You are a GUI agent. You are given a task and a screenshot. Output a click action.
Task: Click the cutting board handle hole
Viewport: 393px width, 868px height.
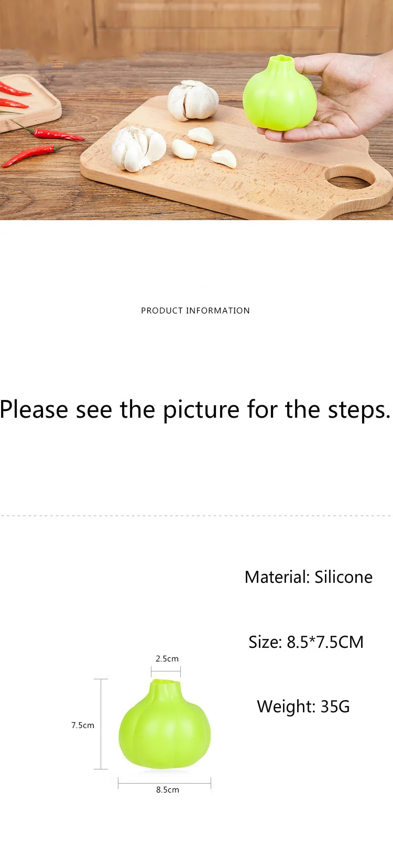(349, 178)
